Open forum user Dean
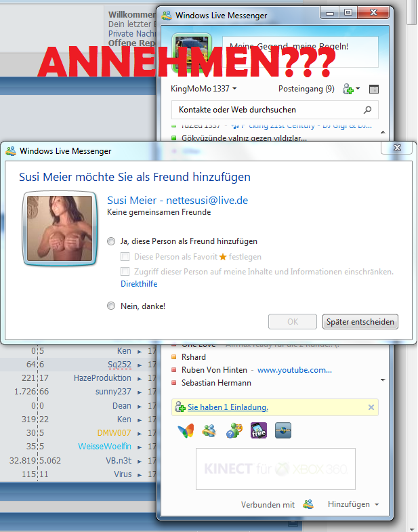 coord(121,405)
